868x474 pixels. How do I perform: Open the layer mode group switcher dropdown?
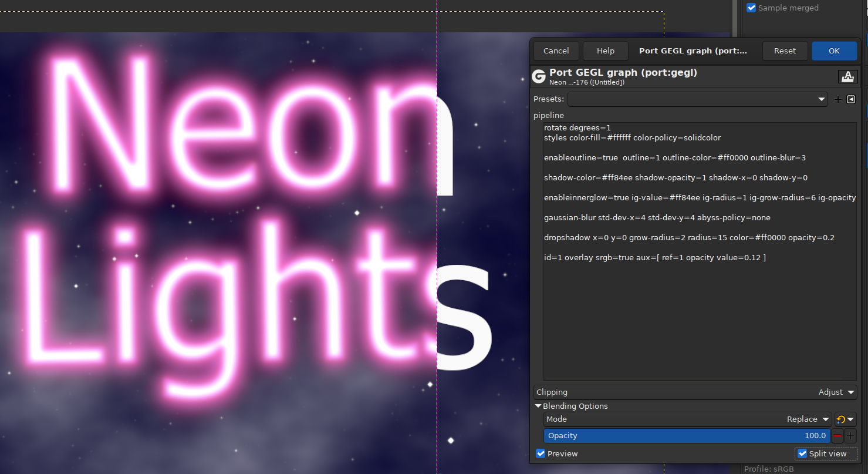(845, 419)
